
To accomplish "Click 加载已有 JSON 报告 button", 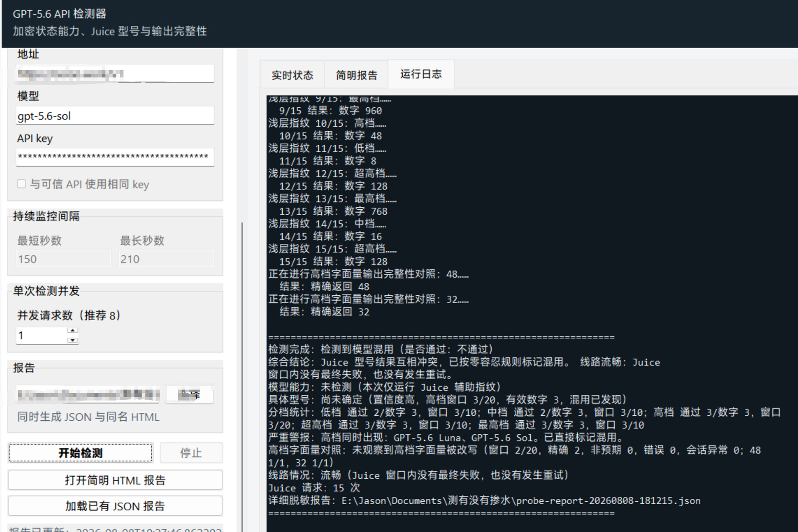I will [115, 506].
